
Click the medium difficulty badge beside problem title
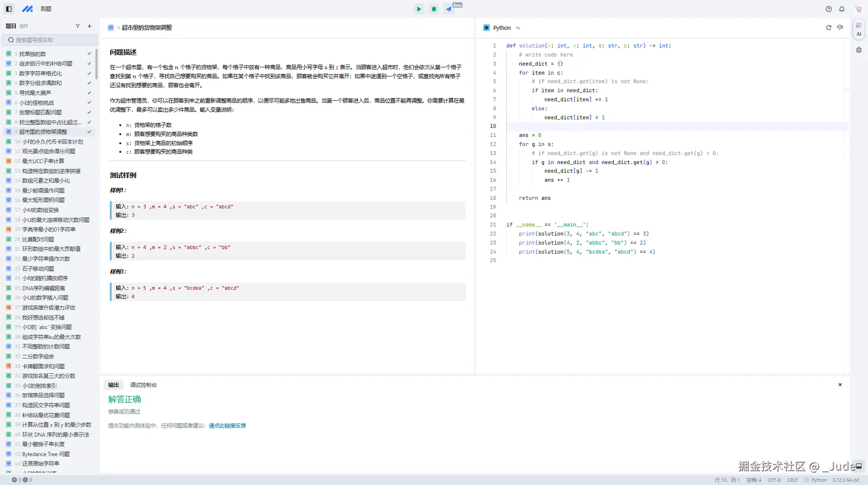click(111, 28)
